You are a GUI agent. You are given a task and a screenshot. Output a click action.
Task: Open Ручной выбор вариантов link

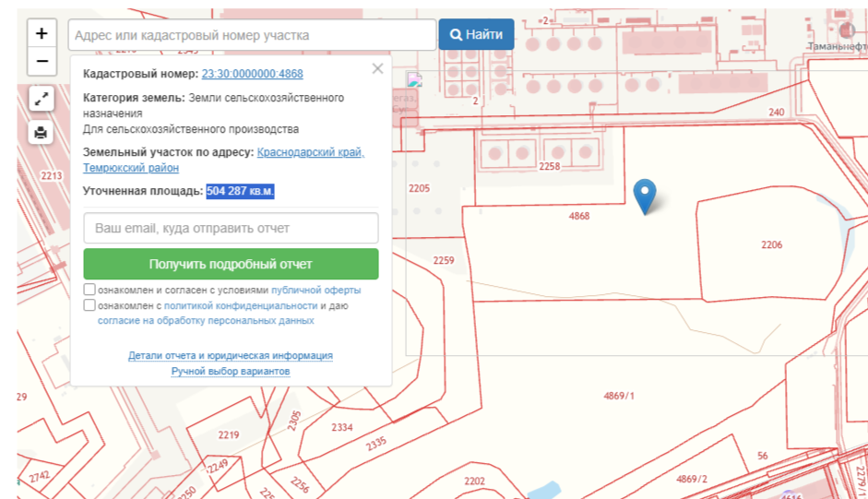coord(231,371)
